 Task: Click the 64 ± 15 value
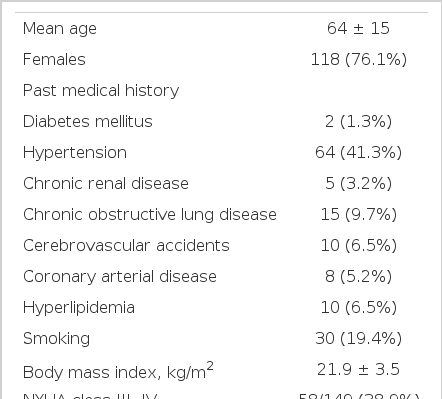358,28
